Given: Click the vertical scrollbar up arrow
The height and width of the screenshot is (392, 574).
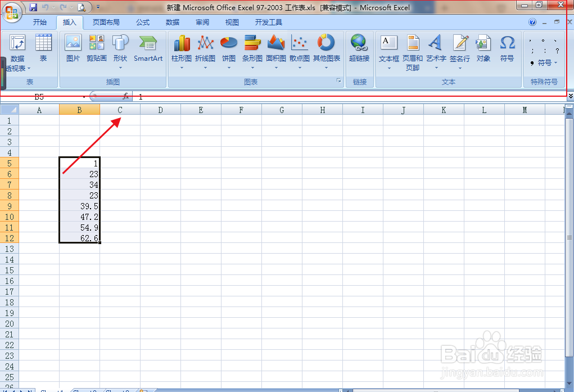Looking at the screenshot, I should (x=570, y=115).
